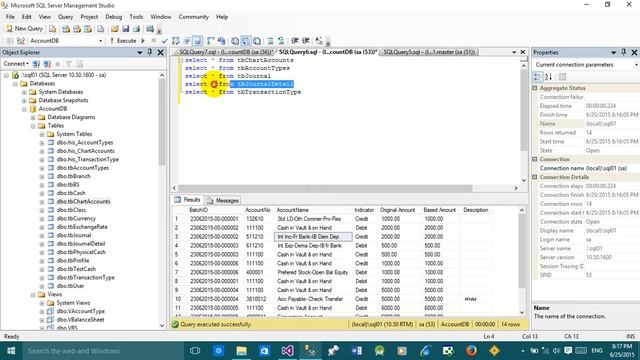The width and height of the screenshot is (640, 360).
Task: Click the AccountName column header
Action: 313,210
